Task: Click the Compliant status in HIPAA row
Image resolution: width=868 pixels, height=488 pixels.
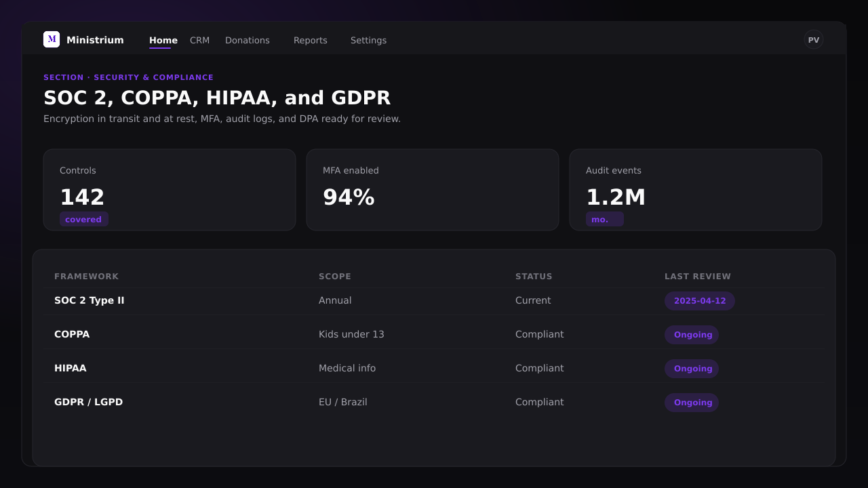Action: point(540,368)
